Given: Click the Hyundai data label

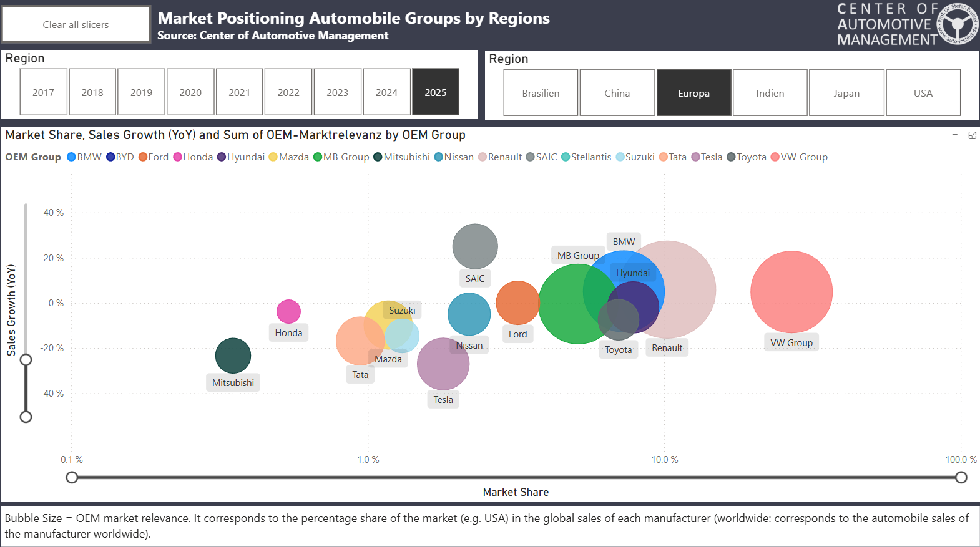Looking at the screenshot, I should [633, 273].
